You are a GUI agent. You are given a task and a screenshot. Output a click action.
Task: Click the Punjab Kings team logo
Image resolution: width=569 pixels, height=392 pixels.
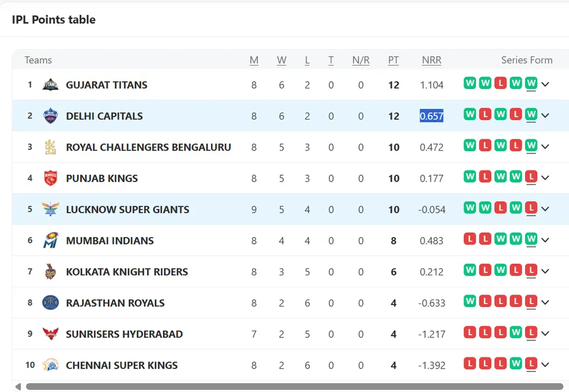(50, 178)
